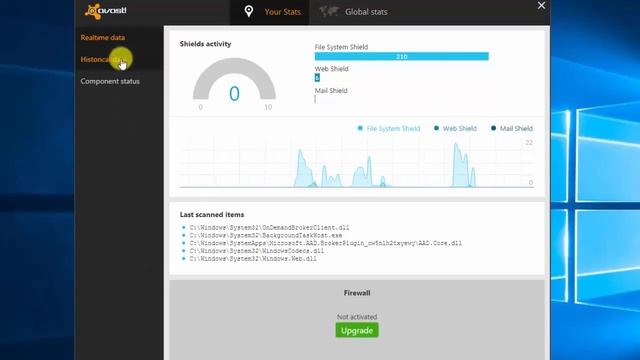Viewport: 640px width, 360px height.
Task: Open Component status in the sidebar
Action: 110,81
